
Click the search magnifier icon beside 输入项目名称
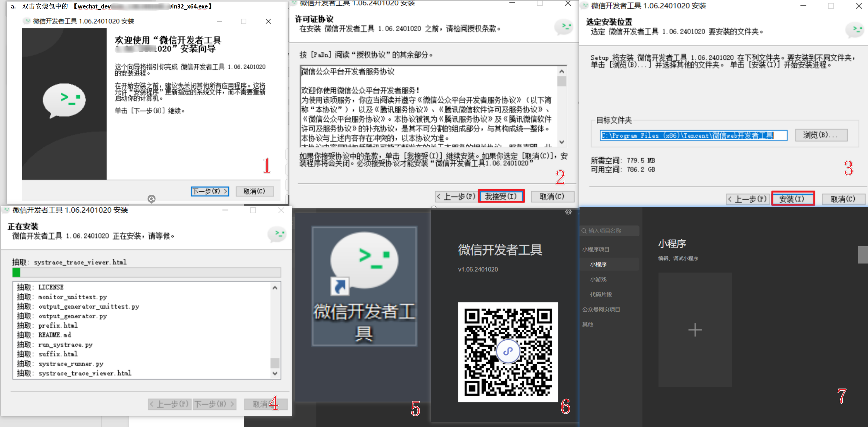[584, 231]
